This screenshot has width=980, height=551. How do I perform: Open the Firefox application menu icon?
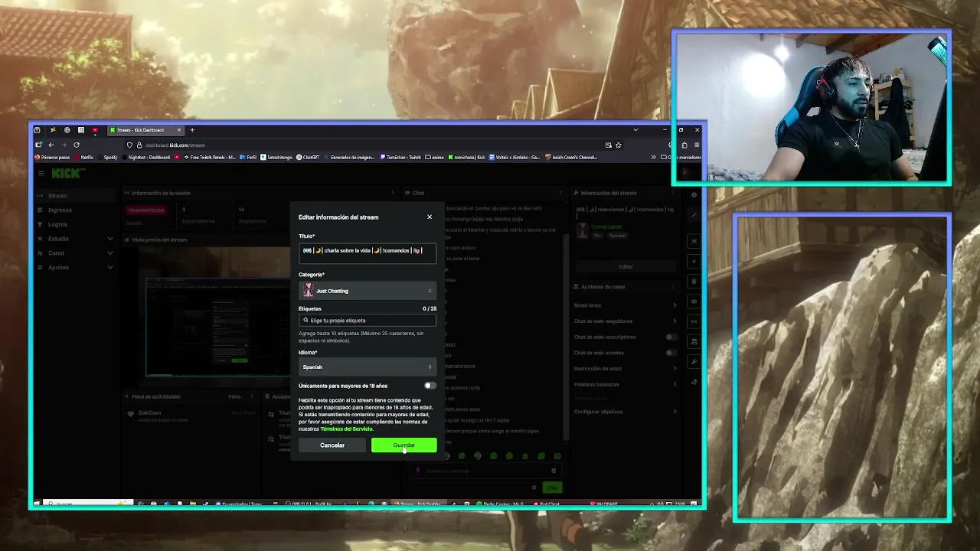(697, 145)
